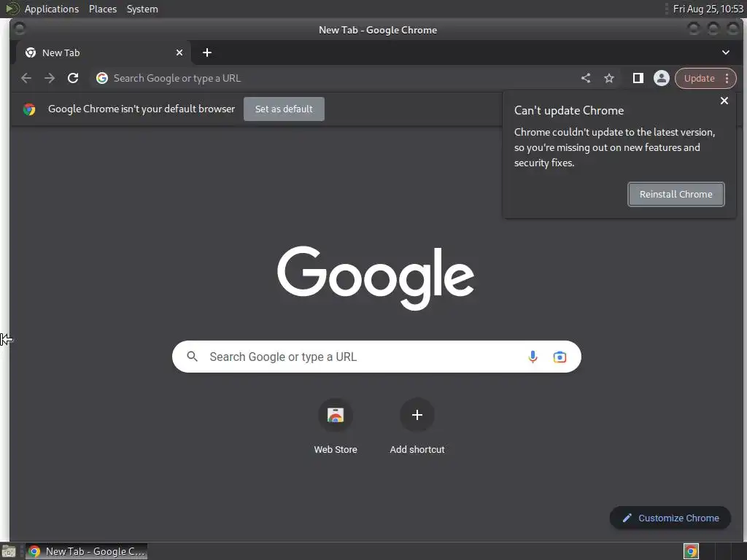
Task: Click the forward navigation arrow
Action: click(x=50, y=78)
